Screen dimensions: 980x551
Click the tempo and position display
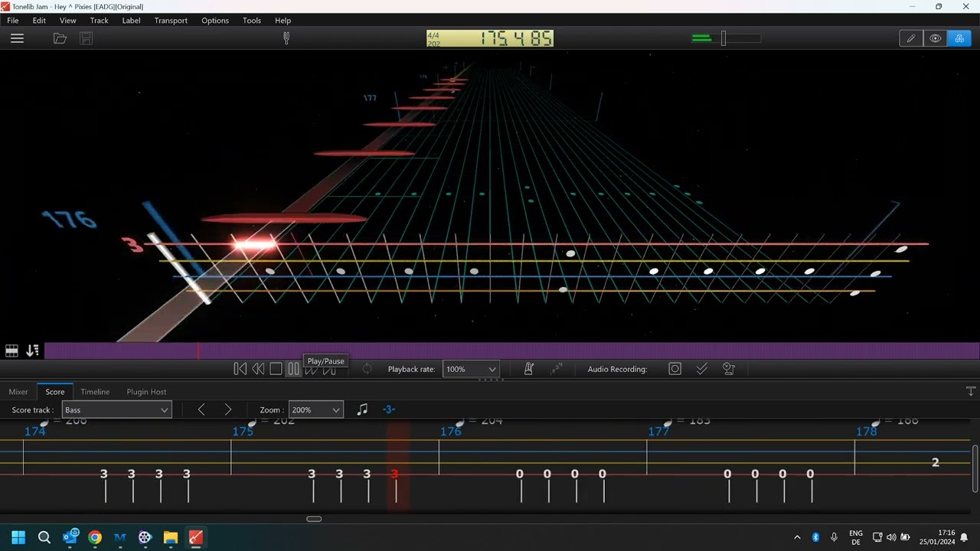[490, 38]
